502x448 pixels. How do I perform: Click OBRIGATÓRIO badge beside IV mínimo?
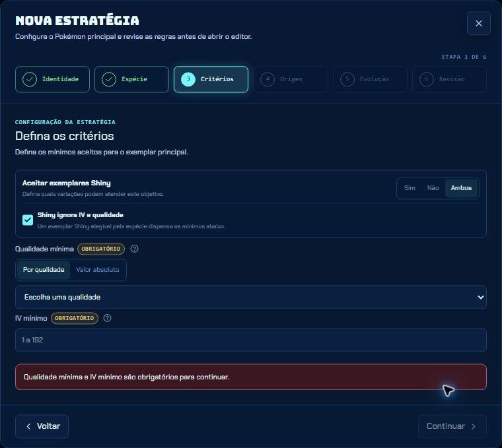(74, 318)
